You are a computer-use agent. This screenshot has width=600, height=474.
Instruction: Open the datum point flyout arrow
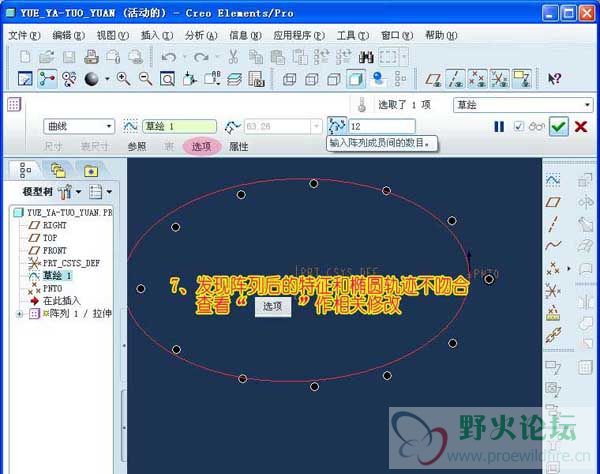[569, 269]
